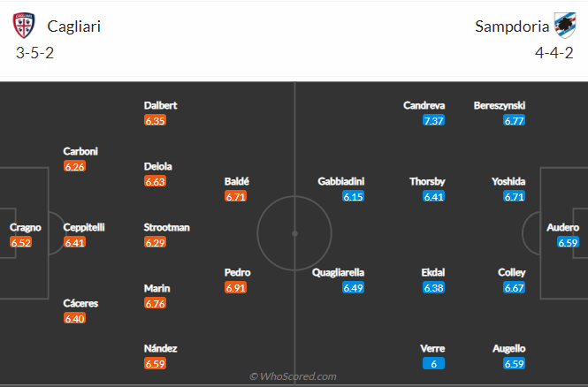The width and height of the screenshot is (588, 387).
Task: Open player Strootman's name
Action: pos(166,227)
